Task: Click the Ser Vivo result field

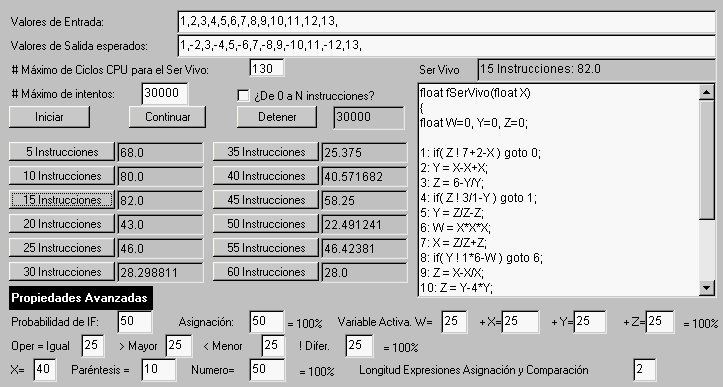Action: pyautogui.click(x=596, y=70)
